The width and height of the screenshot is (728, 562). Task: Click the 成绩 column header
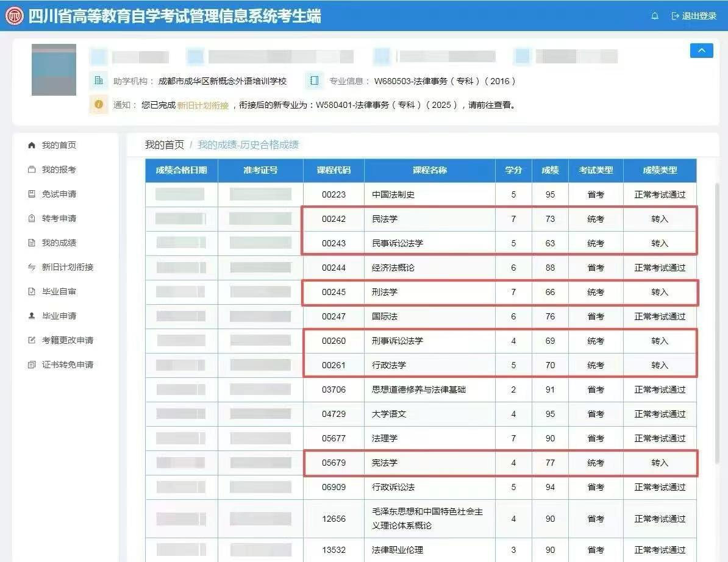coord(550,170)
